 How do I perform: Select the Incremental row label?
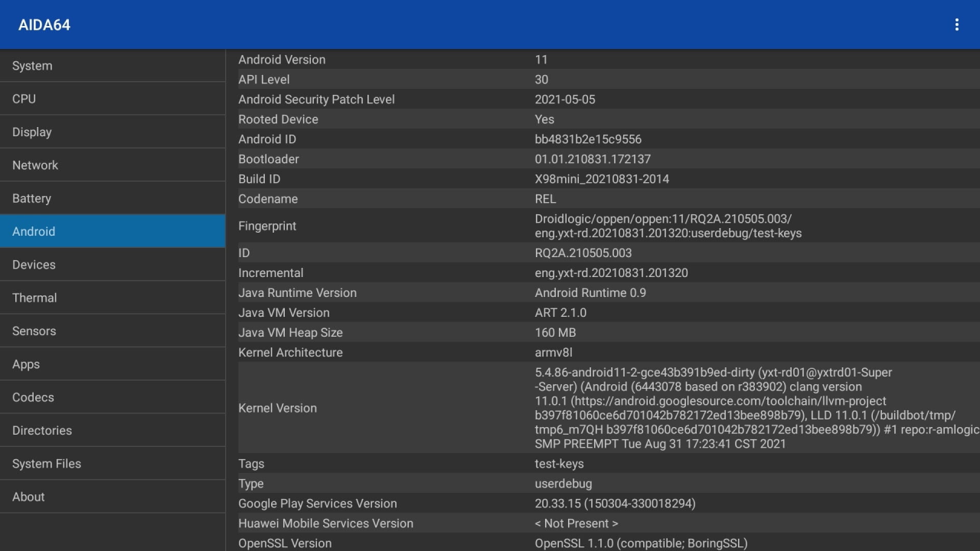click(271, 273)
